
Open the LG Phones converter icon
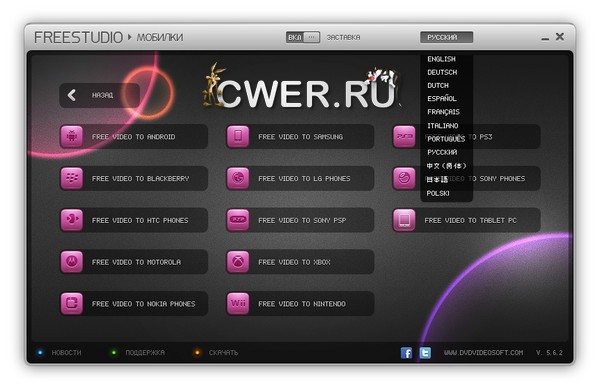238,178
